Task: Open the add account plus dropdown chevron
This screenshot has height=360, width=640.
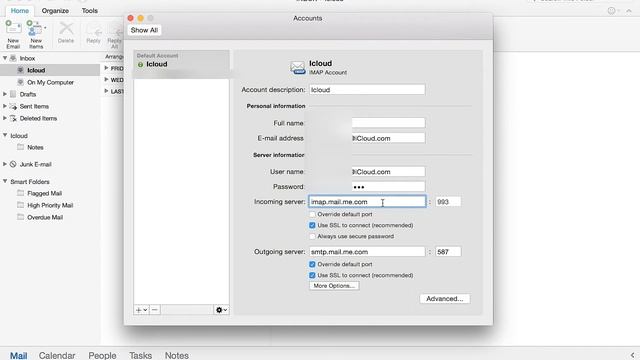Action: point(145,310)
